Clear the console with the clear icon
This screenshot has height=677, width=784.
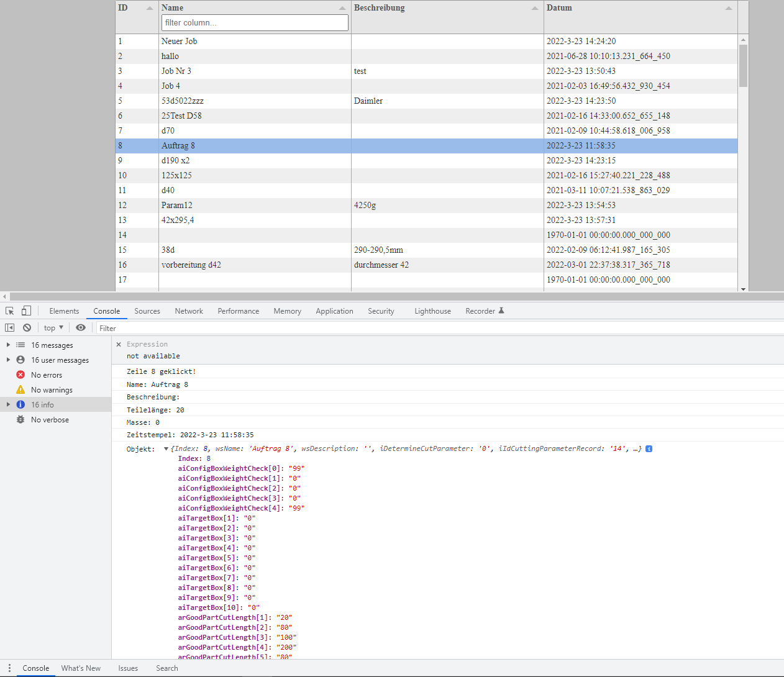(27, 328)
